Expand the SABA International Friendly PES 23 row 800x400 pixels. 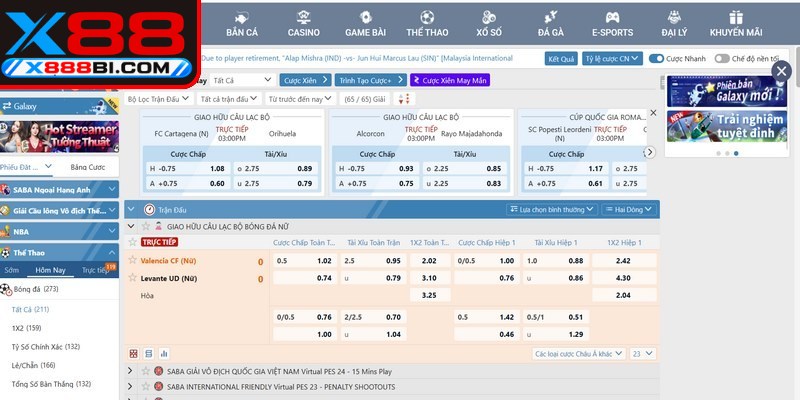click(x=130, y=387)
